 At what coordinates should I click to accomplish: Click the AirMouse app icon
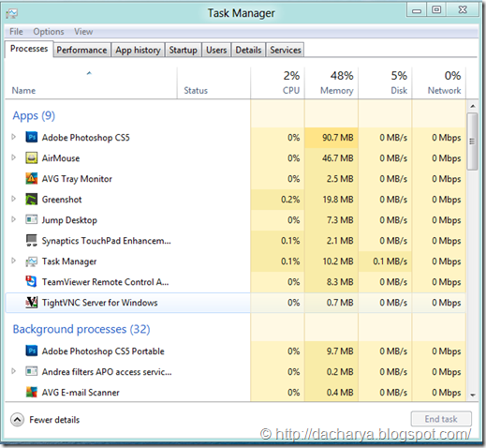(x=31, y=158)
